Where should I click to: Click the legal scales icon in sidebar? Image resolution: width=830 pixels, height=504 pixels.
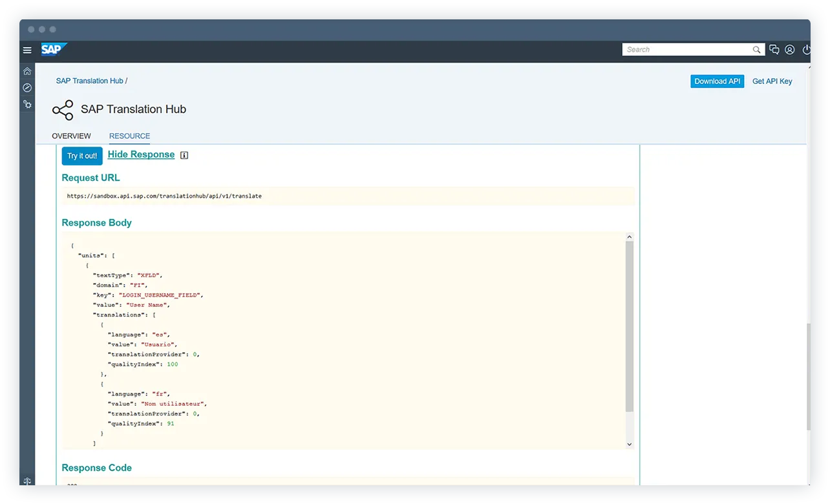(x=27, y=481)
